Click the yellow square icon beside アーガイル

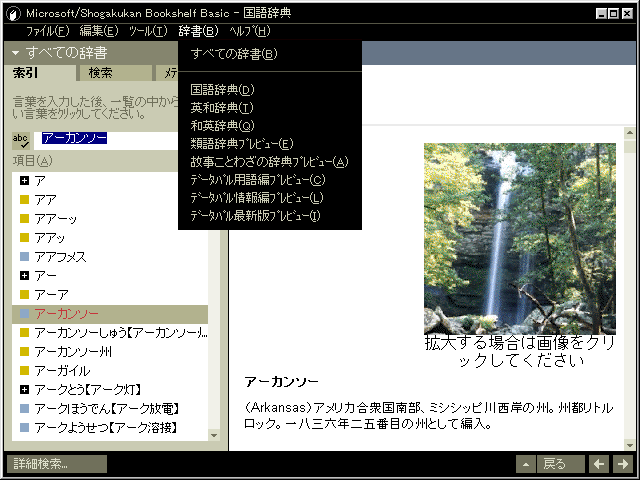tap(25, 370)
